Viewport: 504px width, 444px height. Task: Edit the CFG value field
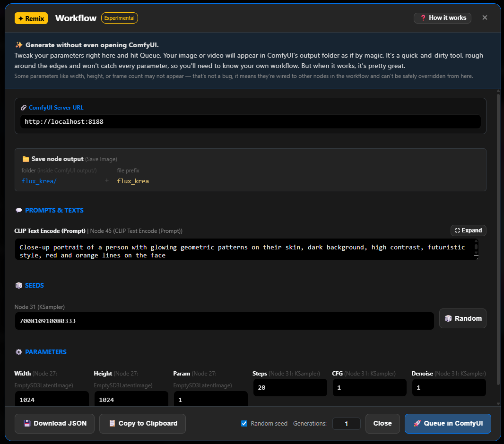pos(369,387)
